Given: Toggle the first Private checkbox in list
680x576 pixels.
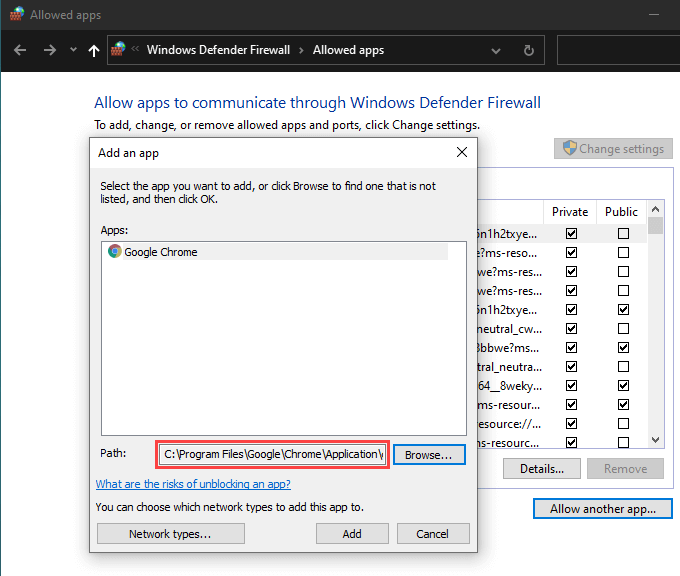Looking at the screenshot, I should pos(571,233).
